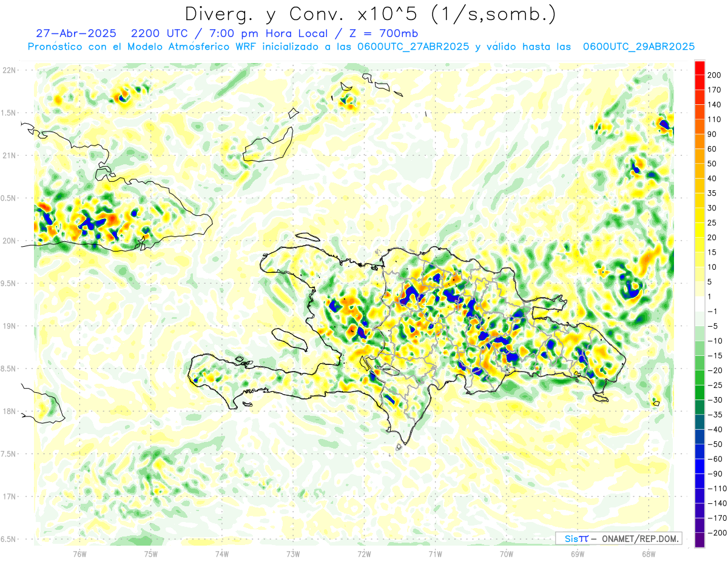This screenshot has width=728, height=562.
Task: Click the '75W' longitude label
Action: click(x=151, y=554)
